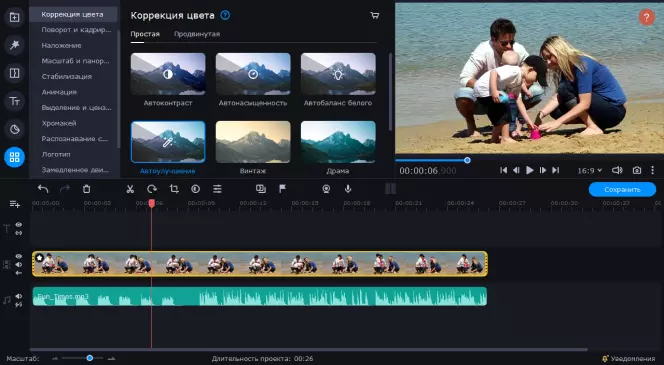Jump to end of preview
This screenshot has width=664, height=365.
(x=556, y=170)
